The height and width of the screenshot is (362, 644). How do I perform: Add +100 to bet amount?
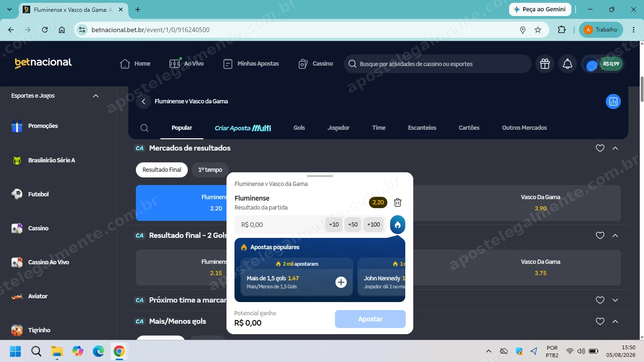point(374,225)
